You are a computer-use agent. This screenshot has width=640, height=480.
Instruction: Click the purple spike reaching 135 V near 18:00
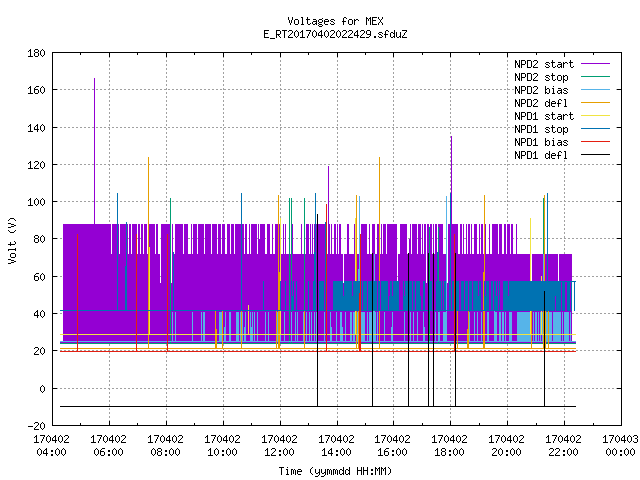tap(451, 180)
